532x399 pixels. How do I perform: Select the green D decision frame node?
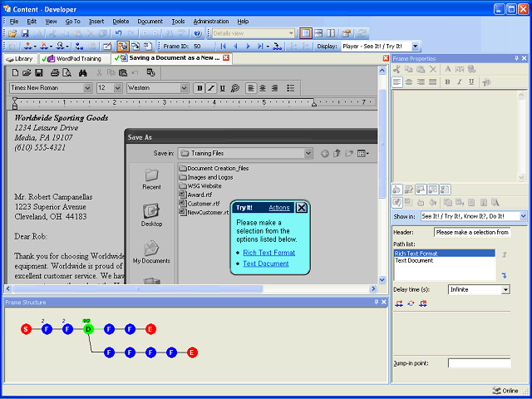coord(88,329)
